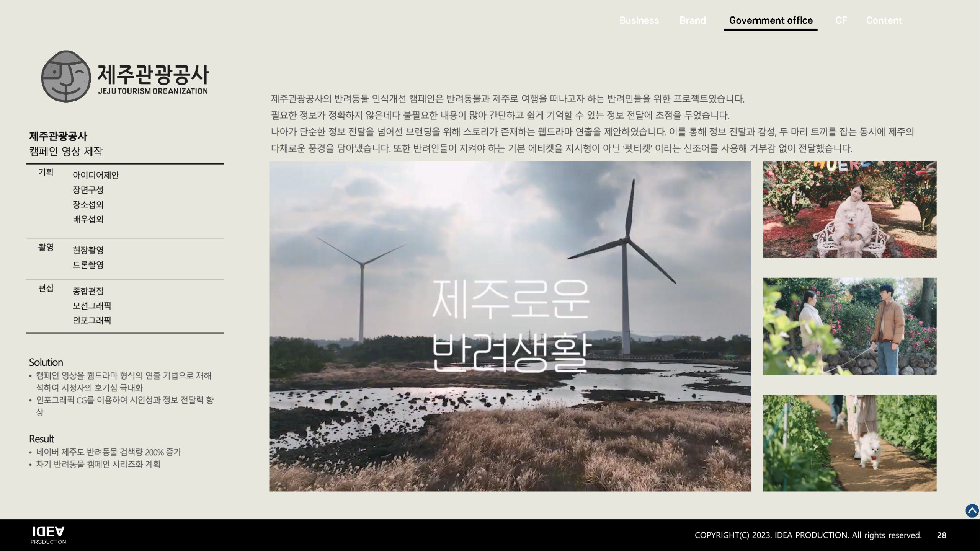Click the copyright text in footer
Viewport: 980px width, 551px height.
click(x=808, y=535)
